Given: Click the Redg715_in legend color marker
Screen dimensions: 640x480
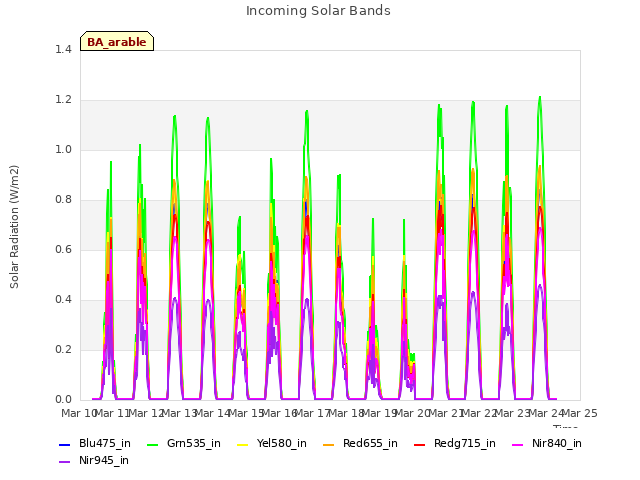Looking at the screenshot, I should click(420, 444).
